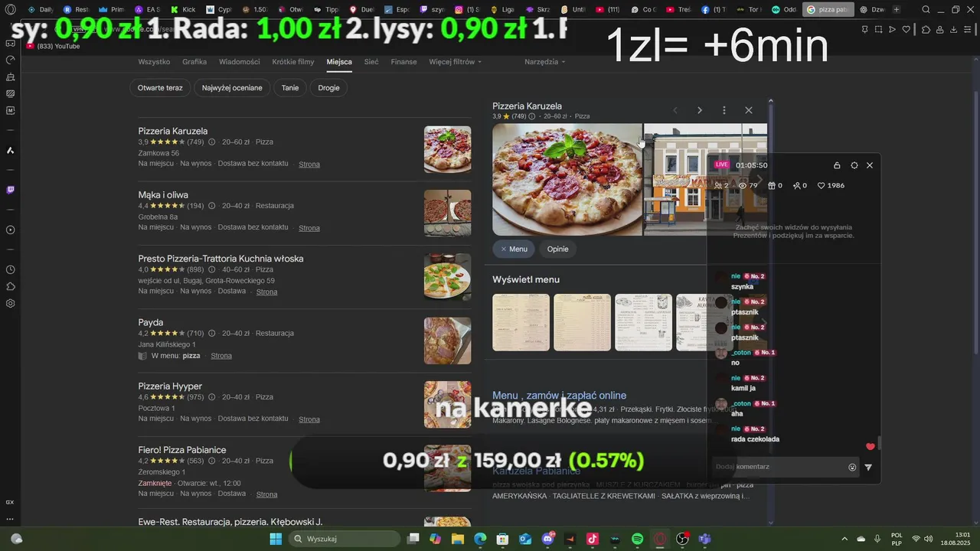The width and height of the screenshot is (980, 551).
Task: Click the red heart in the live chat
Action: 870,446
